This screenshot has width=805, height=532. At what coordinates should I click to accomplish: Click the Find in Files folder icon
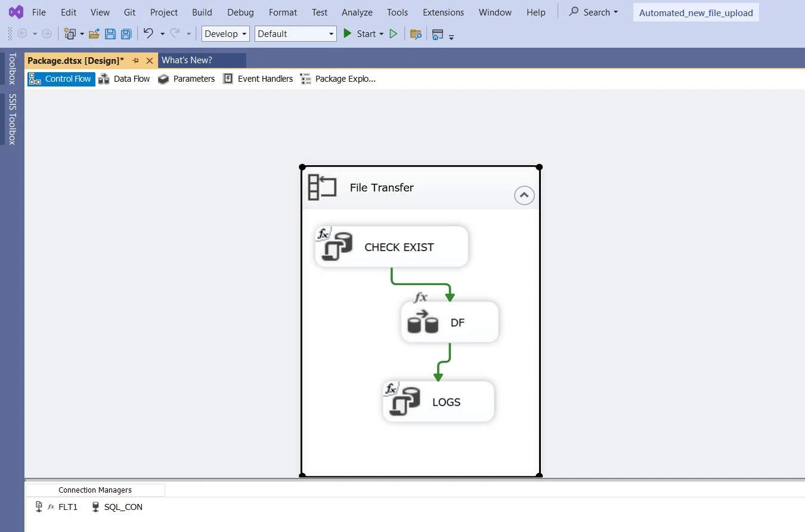[416, 34]
